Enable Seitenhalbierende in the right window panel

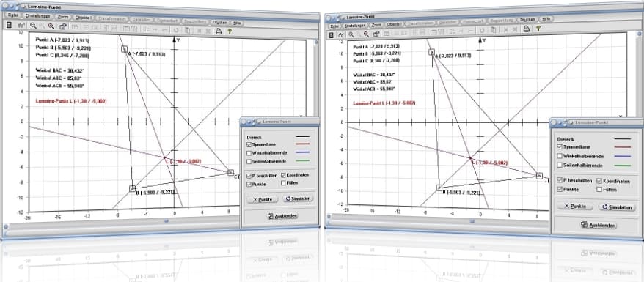tap(560, 166)
